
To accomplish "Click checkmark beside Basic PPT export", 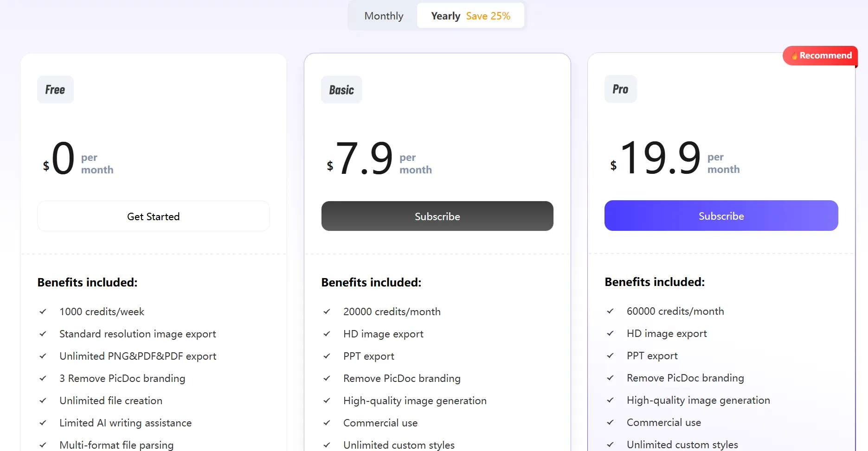I will coord(327,356).
